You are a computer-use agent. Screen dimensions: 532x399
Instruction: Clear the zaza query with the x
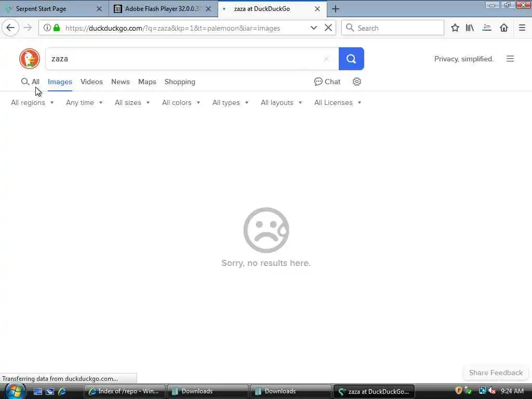click(x=326, y=59)
